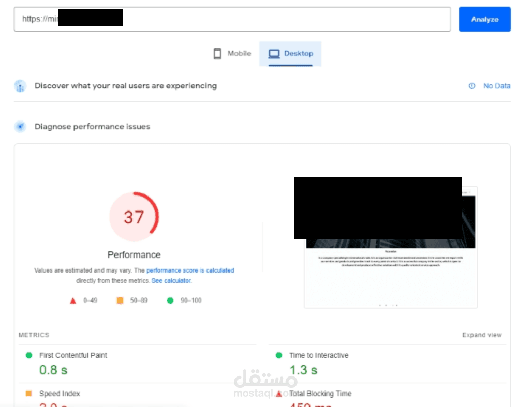Click the METRICS section header
Image resolution: width=532 pixels, height=407 pixels.
34,335
